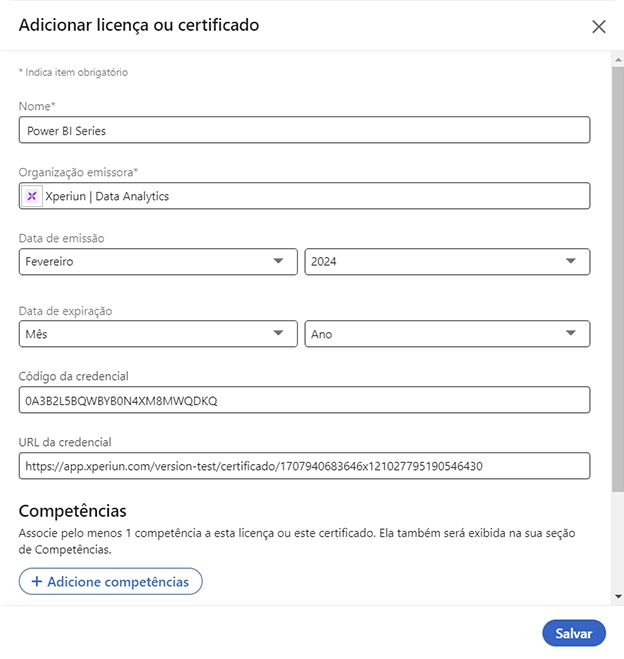This screenshot has height=659, width=624.
Task: Close the Adicionar licença ou certificado dialog
Action: 598,26
